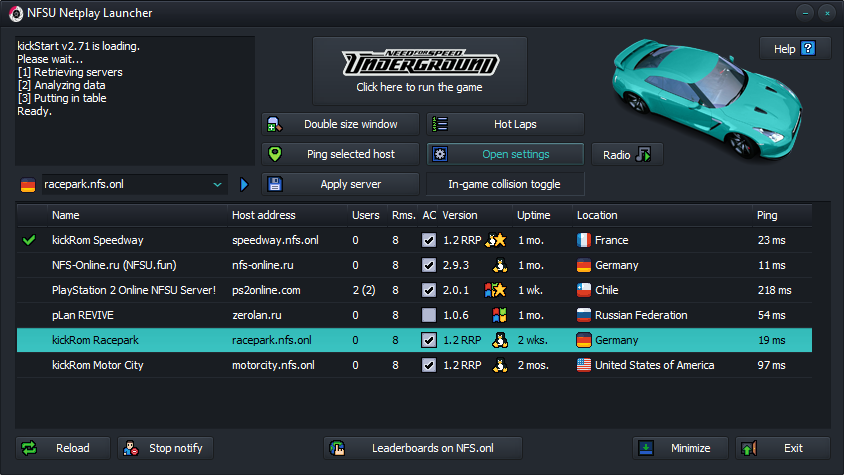The height and width of the screenshot is (475, 844).
Task: Toggle AC checkbox for kickRom Motor City
Action: (429, 365)
